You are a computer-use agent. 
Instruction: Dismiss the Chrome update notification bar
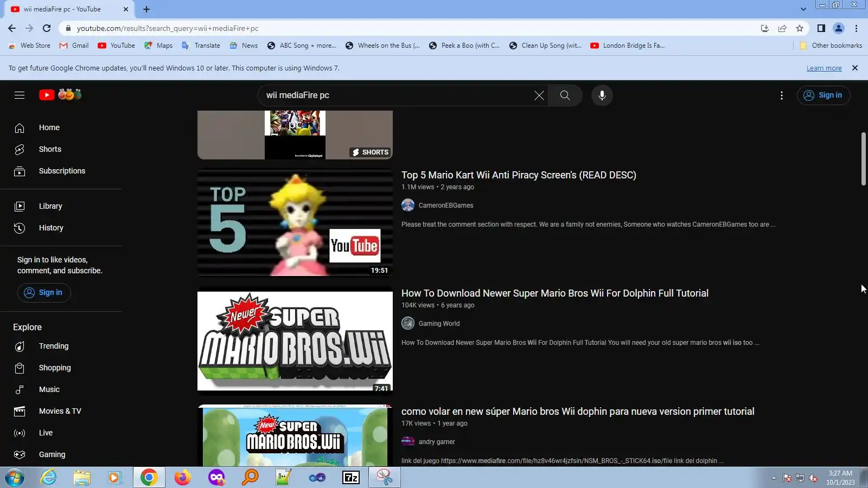click(x=855, y=68)
